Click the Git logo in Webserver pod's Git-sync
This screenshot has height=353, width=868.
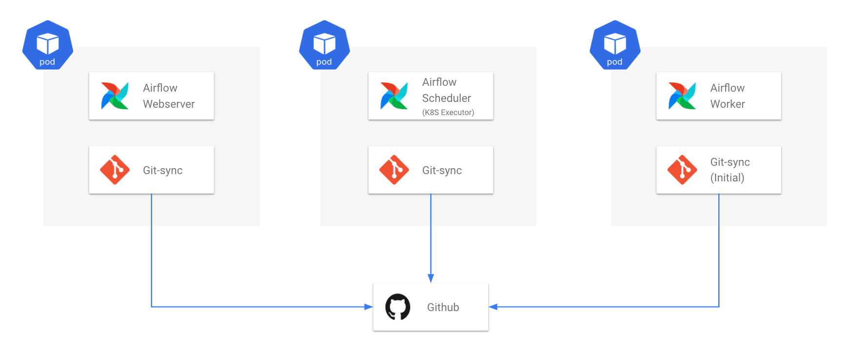click(x=115, y=170)
